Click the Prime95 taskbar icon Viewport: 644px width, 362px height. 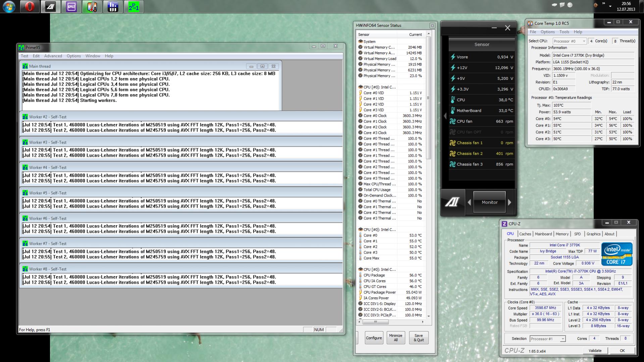[134, 7]
